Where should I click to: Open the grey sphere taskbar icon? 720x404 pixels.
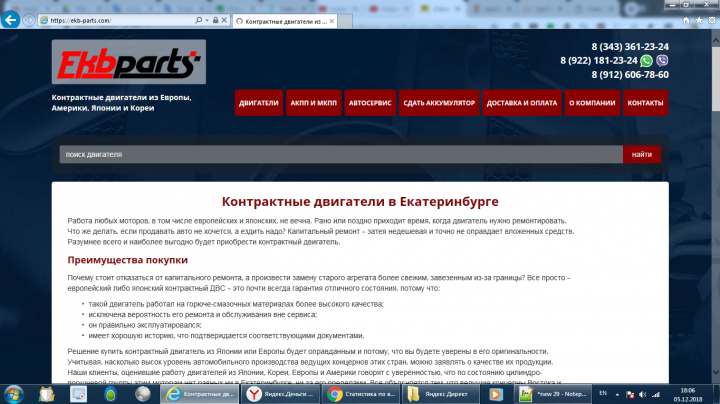pos(142,394)
